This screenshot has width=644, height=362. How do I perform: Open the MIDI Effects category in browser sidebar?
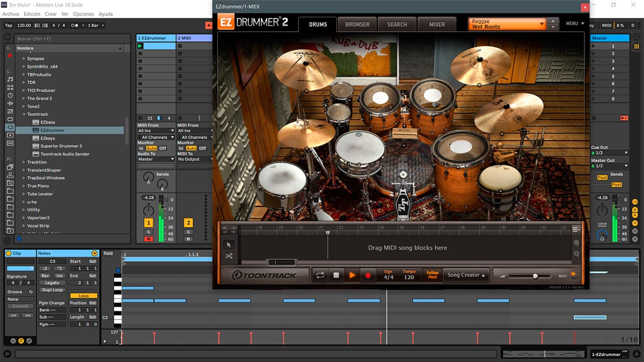click(x=10, y=111)
